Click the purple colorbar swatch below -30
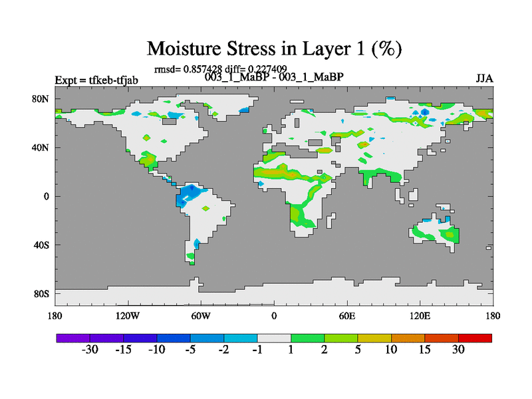The height and width of the screenshot is (399, 532). click(73, 338)
